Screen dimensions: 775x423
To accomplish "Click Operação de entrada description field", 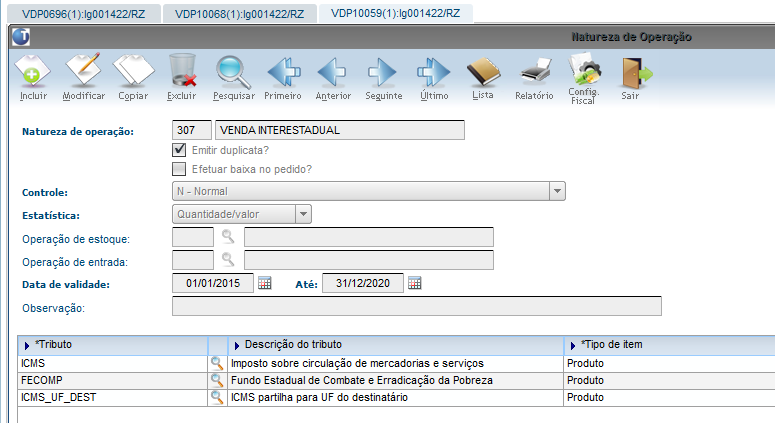I will click(369, 260).
